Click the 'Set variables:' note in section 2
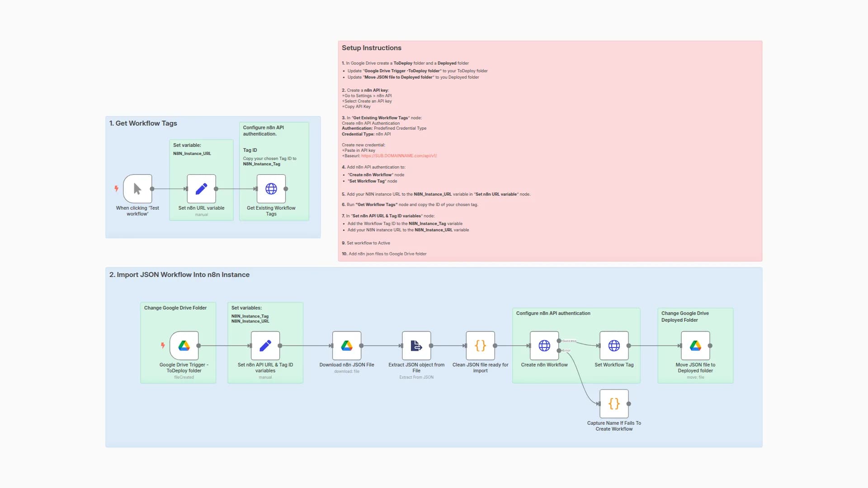Viewport: 868px width, 488px height. click(246, 308)
